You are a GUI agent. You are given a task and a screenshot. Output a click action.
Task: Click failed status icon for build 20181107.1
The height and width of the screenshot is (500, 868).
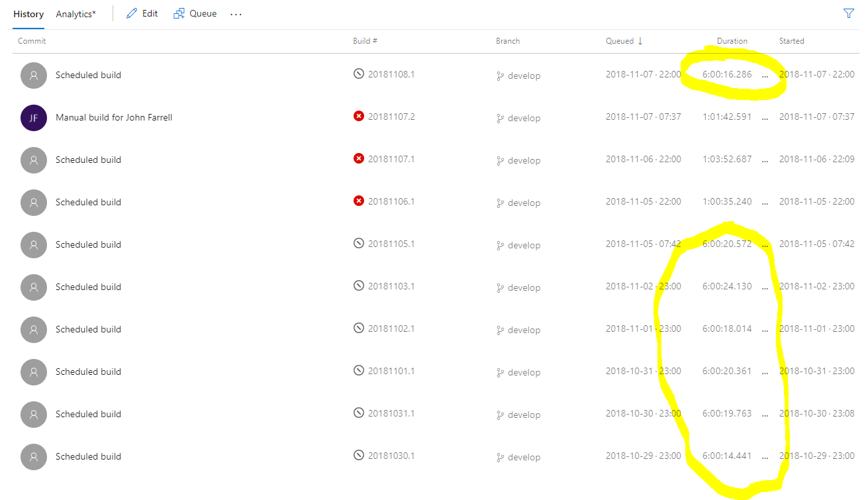pos(359,158)
